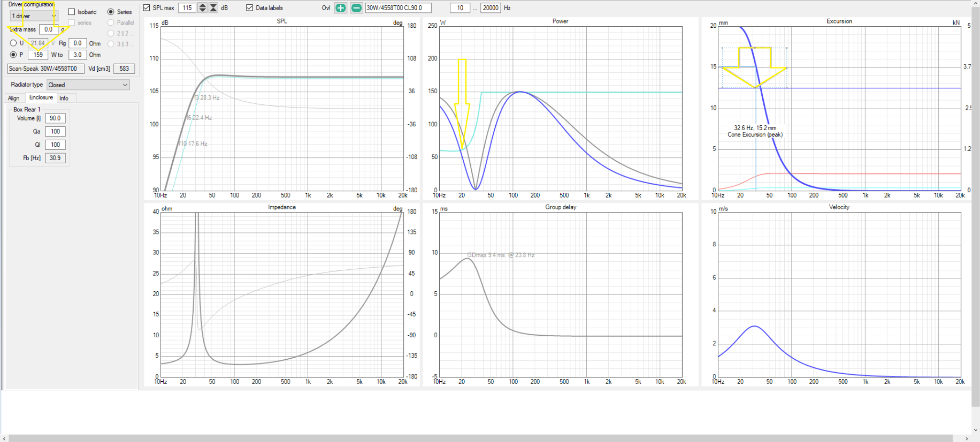This screenshot has height=442, width=980.
Task: Click the f10 17.6 Hz label
Action: 193,144
